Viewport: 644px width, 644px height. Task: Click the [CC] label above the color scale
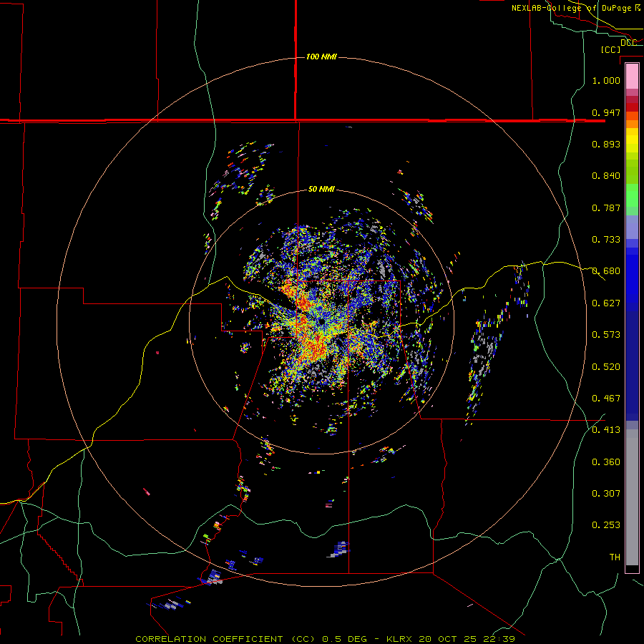(610, 49)
